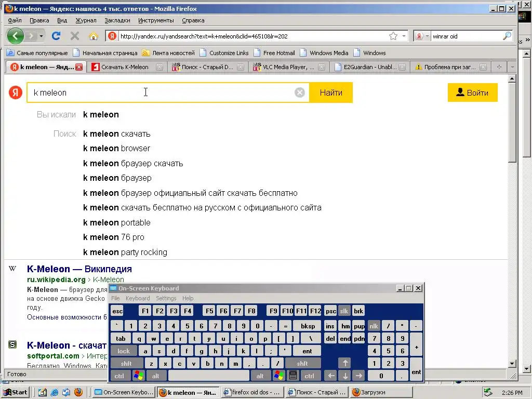
Task: Click the Войти login button
Action: point(473,92)
